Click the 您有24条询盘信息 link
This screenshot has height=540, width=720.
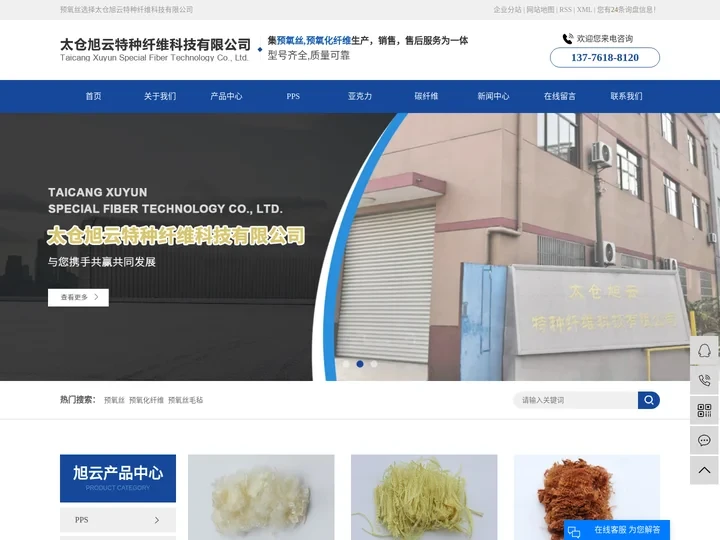pos(626,10)
